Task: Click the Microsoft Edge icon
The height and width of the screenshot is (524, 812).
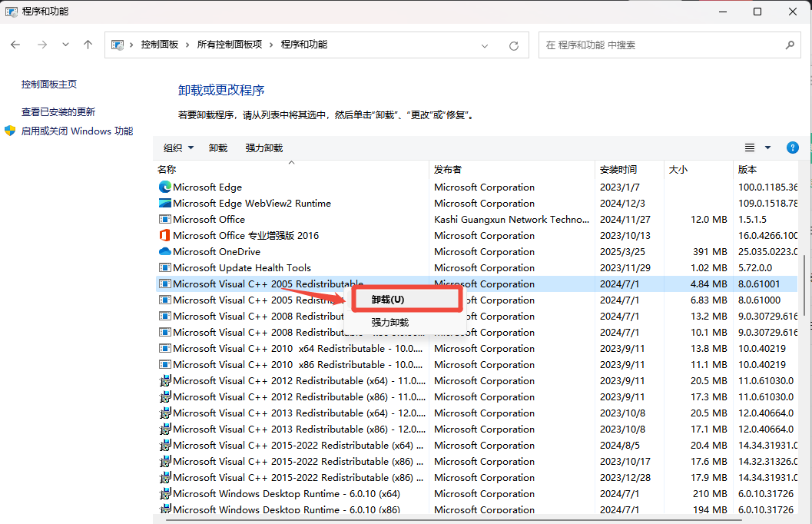Action: pos(164,187)
